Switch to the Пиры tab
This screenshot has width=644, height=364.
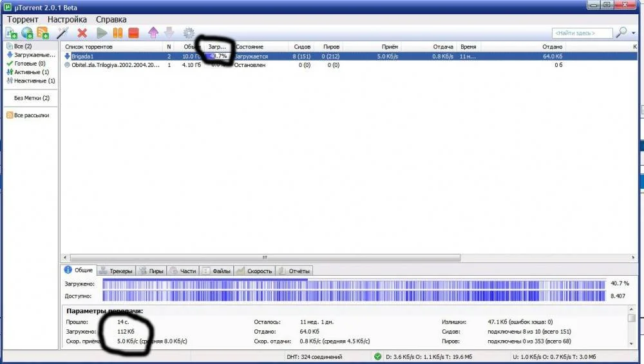pos(151,271)
